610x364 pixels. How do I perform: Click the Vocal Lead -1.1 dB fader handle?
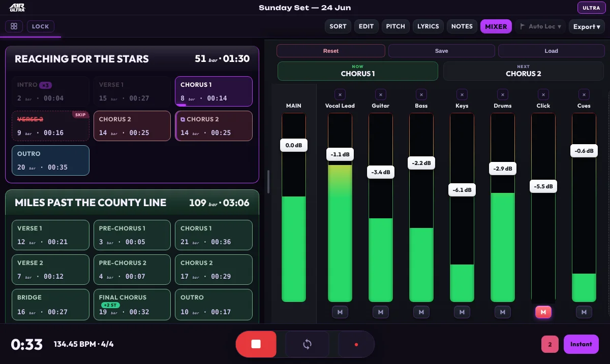click(340, 154)
